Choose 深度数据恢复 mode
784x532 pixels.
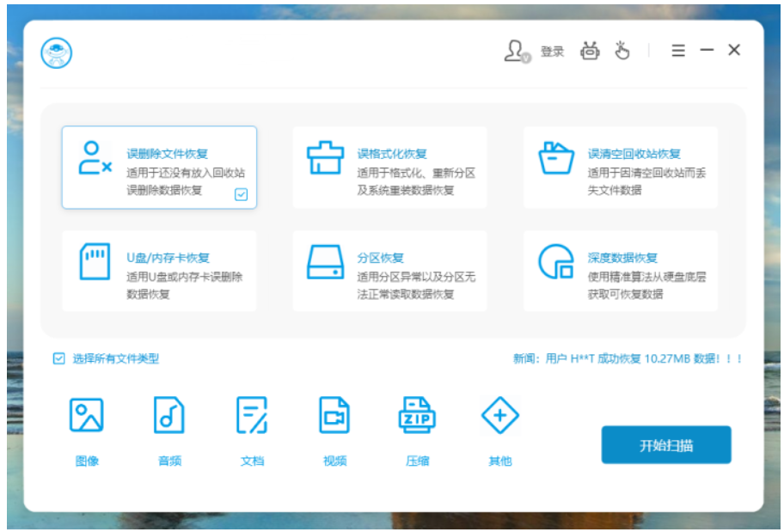coord(620,271)
